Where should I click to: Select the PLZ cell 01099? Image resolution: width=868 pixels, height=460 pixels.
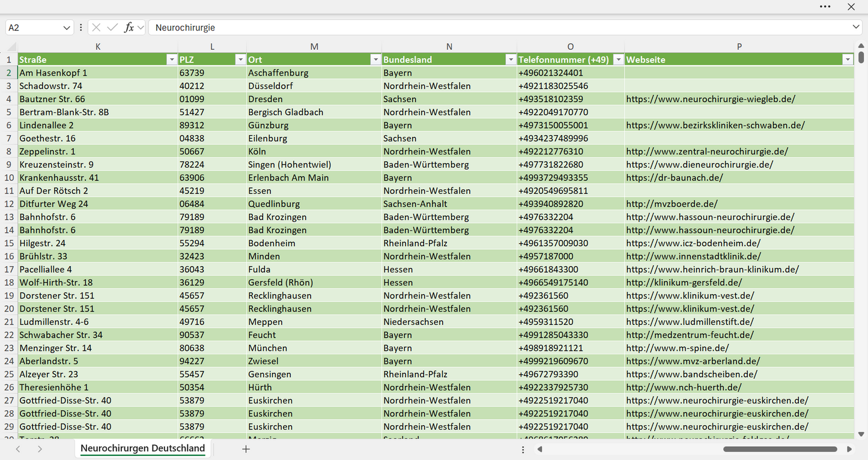coord(212,99)
